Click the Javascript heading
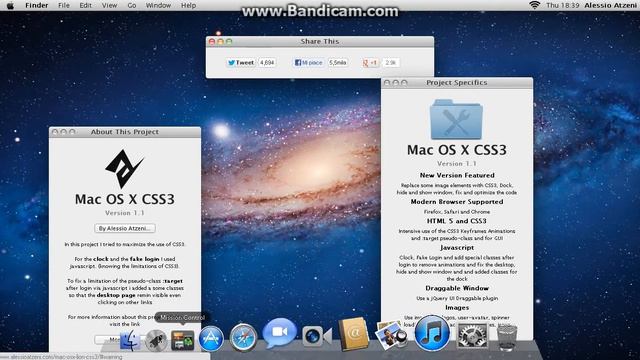The image size is (640, 360). (457, 247)
